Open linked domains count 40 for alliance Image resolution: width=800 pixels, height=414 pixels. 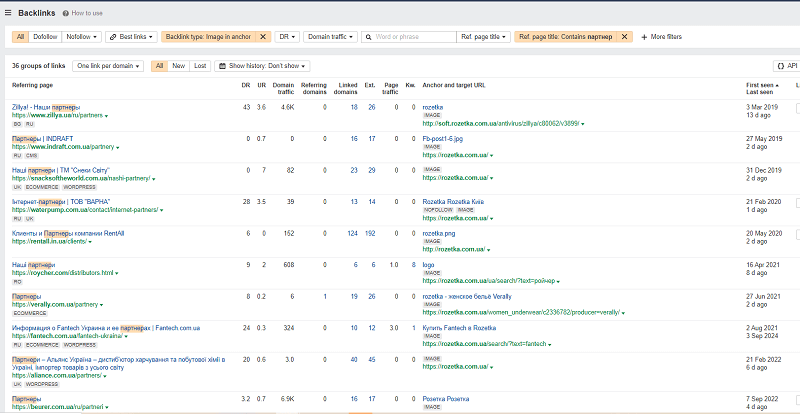pos(354,360)
